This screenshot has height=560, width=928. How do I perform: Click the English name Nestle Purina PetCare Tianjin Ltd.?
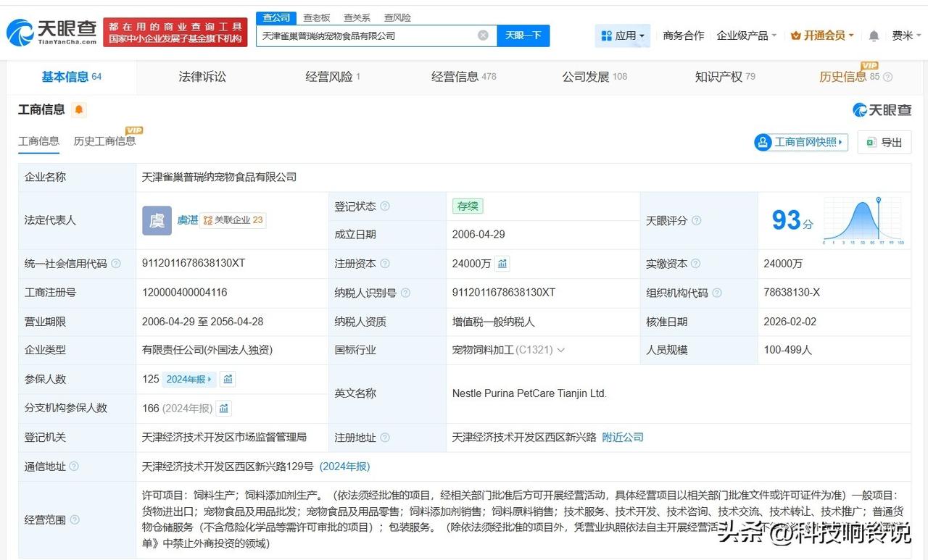coord(529,394)
